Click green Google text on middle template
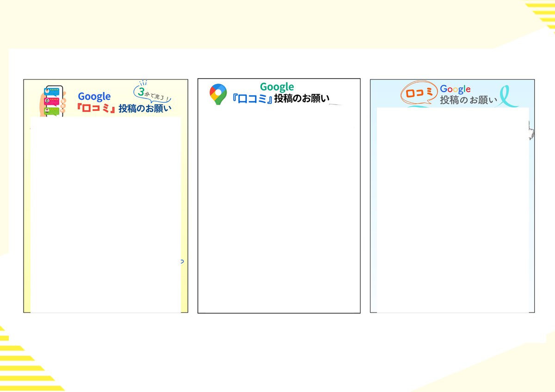 277,86
